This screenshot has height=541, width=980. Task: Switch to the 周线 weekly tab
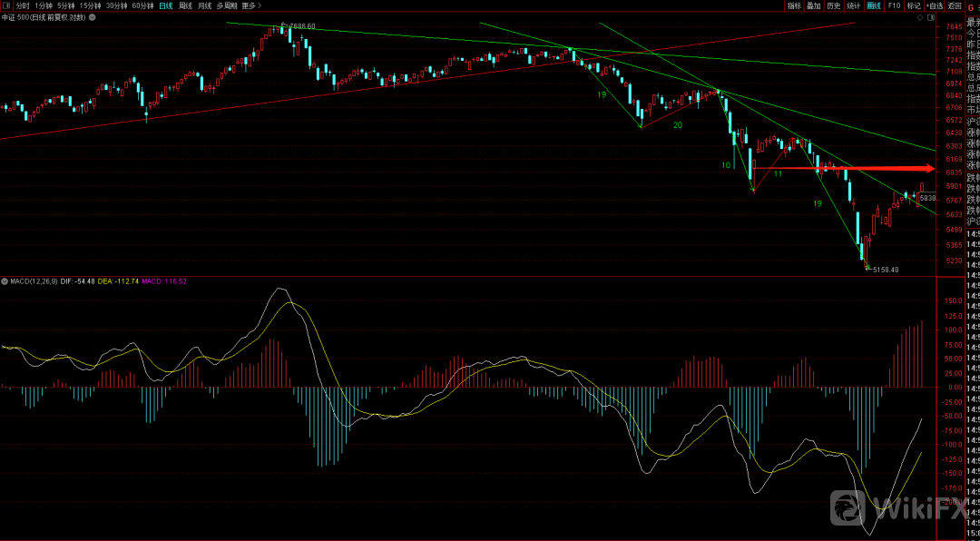pyautogui.click(x=185, y=5)
